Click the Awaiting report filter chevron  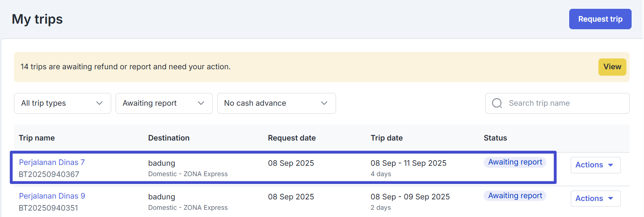[x=201, y=103]
